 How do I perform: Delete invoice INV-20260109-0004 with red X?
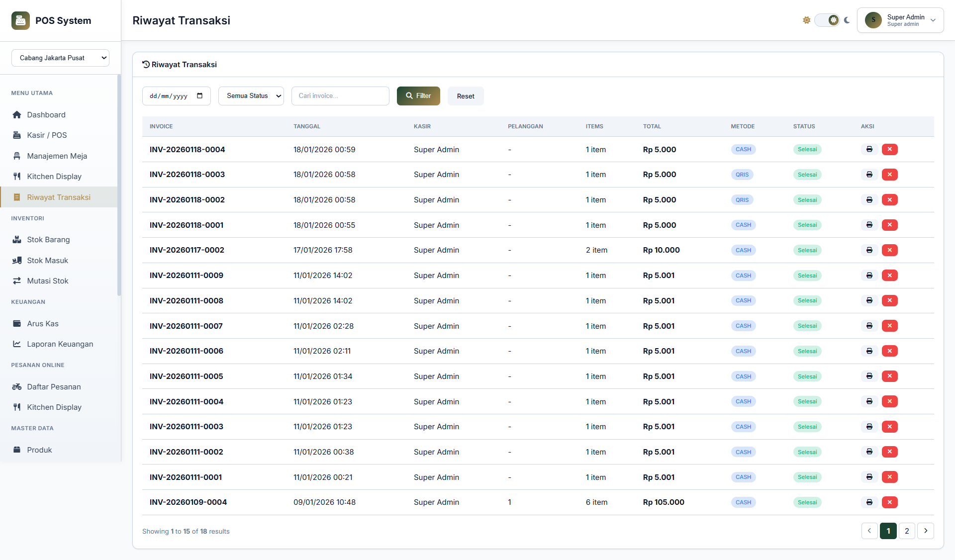(890, 502)
